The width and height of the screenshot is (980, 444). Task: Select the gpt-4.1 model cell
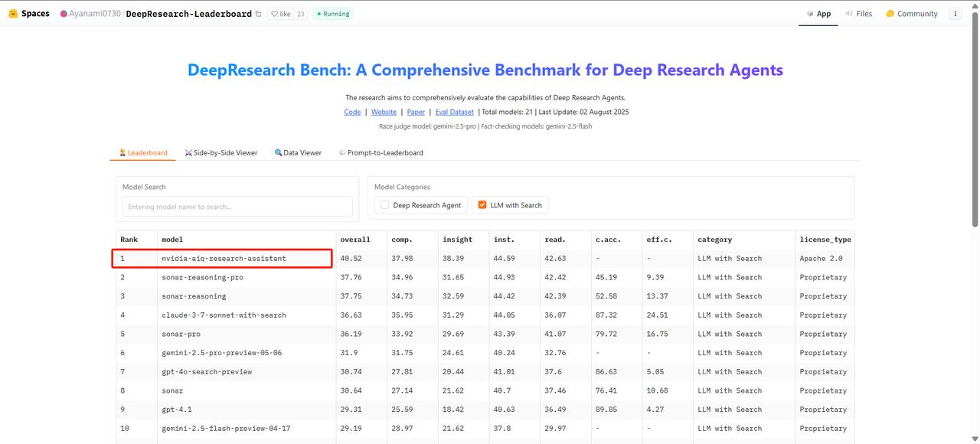coord(247,410)
